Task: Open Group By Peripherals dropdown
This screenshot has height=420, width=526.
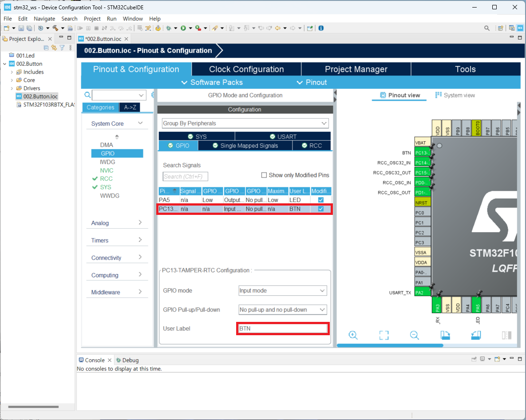Action: point(245,123)
